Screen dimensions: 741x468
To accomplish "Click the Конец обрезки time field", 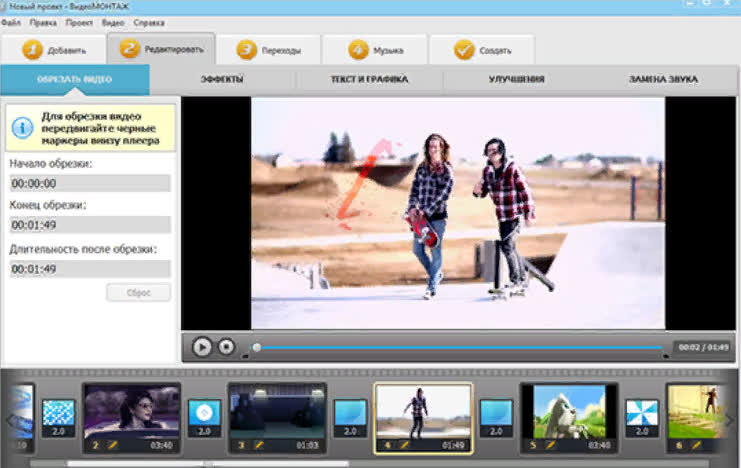I will tap(90, 225).
